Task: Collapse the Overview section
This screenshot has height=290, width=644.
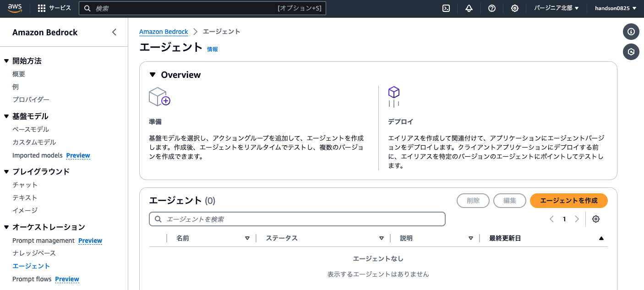Action: coord(153,75)
